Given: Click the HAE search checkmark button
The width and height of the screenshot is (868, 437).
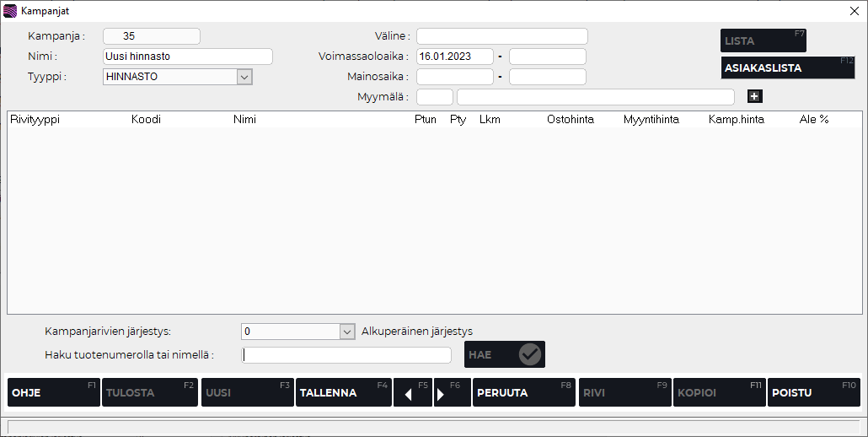Looking at the screenshot, I should pos(506,354).
